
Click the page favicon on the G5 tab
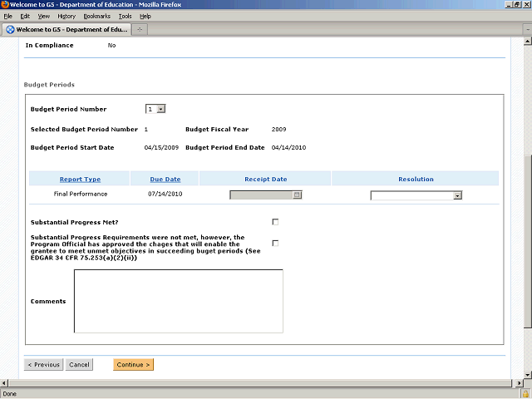pos(11,30)
